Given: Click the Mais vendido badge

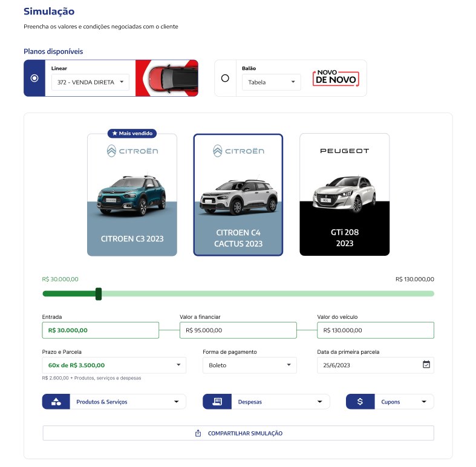Looking at the screenshot, I should point(132,133).
